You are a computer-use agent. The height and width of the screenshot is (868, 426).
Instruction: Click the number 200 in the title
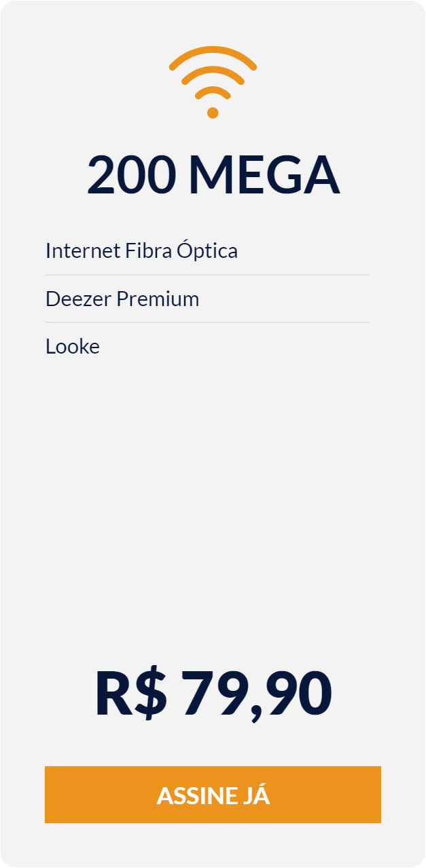click(131, 174)
